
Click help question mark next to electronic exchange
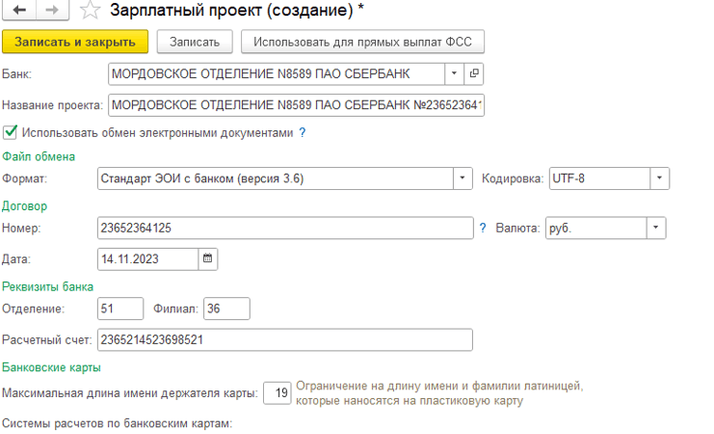click(302, 132)
